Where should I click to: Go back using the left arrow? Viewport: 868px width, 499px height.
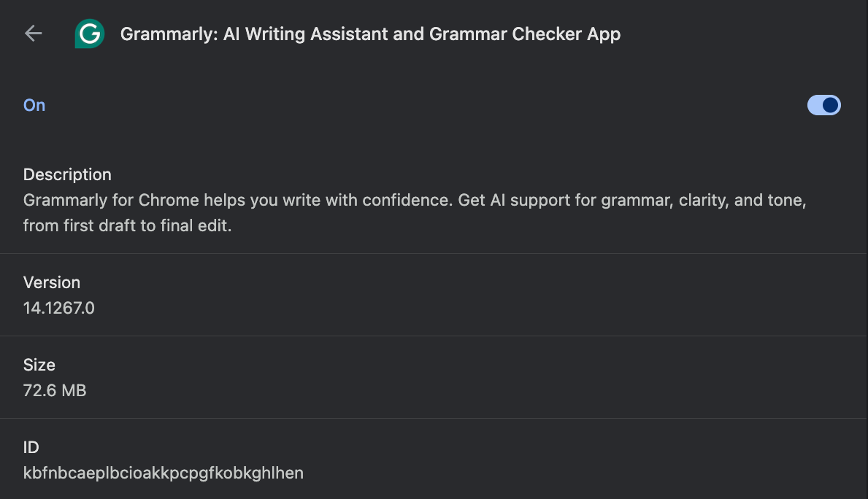[33, 34]
